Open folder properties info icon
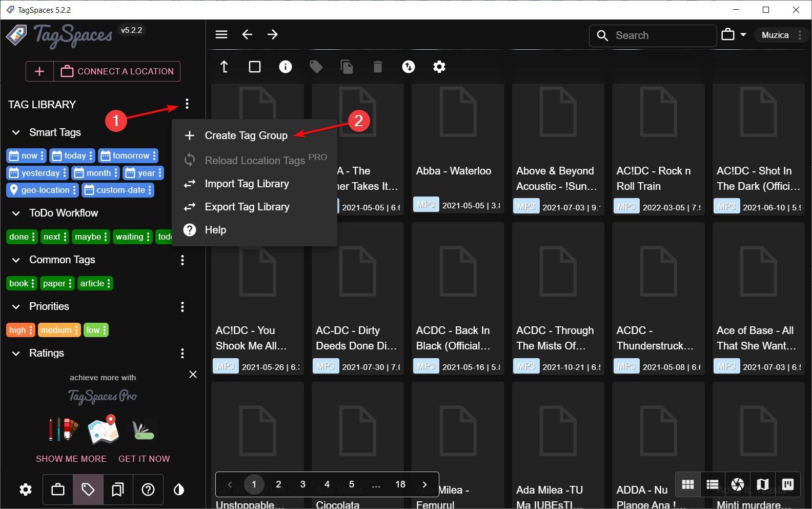The height and width of the screenshot is (509, 812). [286, 67]
